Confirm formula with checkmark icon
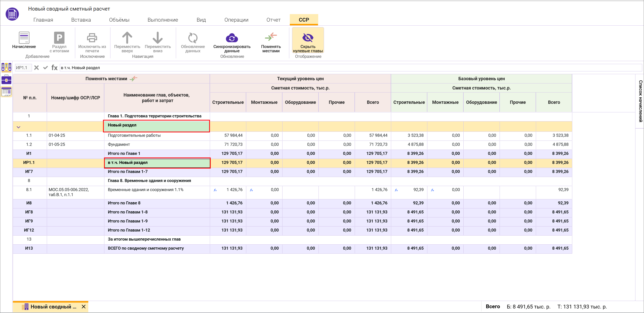The image size is (644, 313). point(46,68)
